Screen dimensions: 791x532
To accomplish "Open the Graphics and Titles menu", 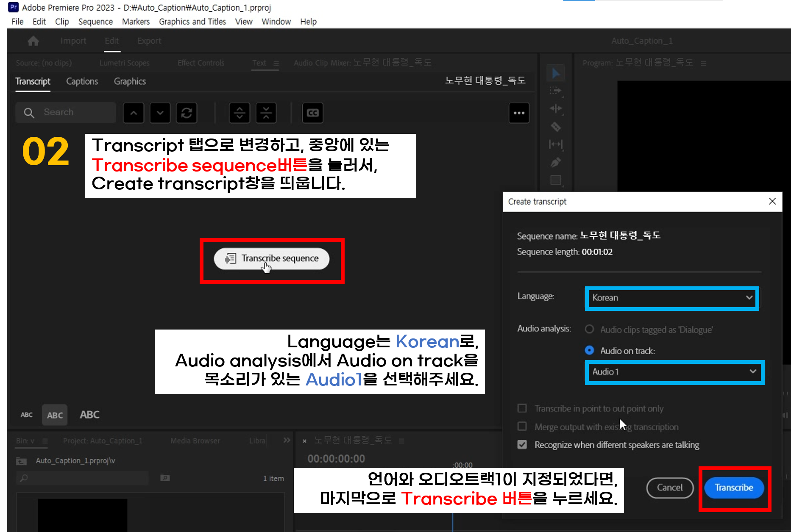I will click(192, 22).
